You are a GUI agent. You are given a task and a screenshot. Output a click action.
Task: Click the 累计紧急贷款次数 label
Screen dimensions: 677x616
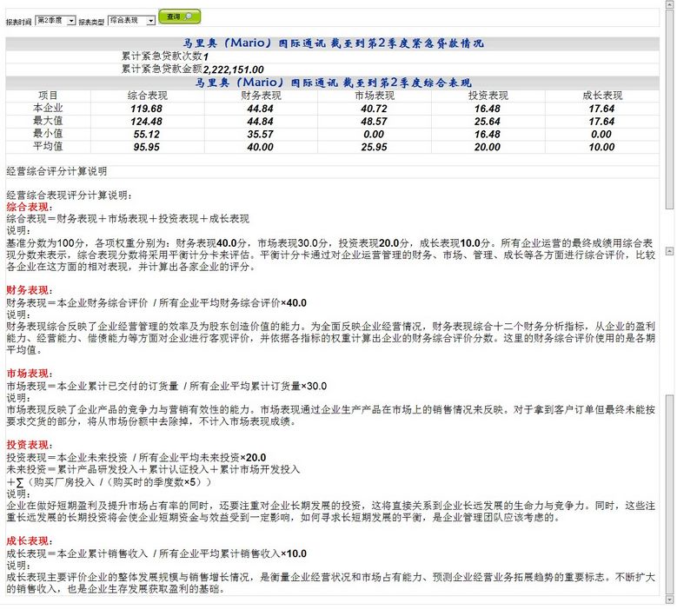point(162,56)
